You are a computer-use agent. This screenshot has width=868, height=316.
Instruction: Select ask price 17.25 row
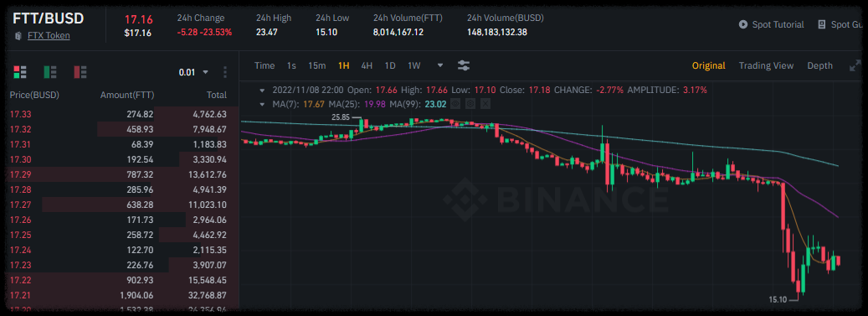click(122, 235)
